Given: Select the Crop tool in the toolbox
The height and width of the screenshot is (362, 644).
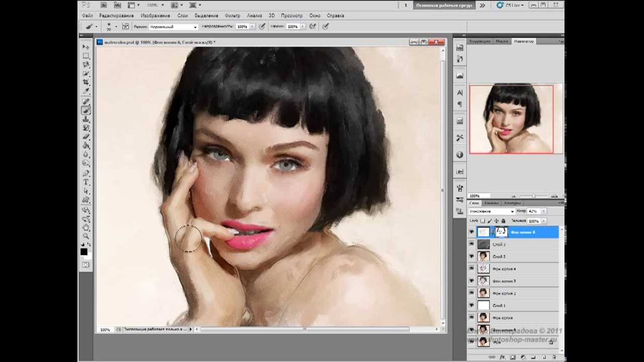Looking at the screenshot, I should pos(86,82).
